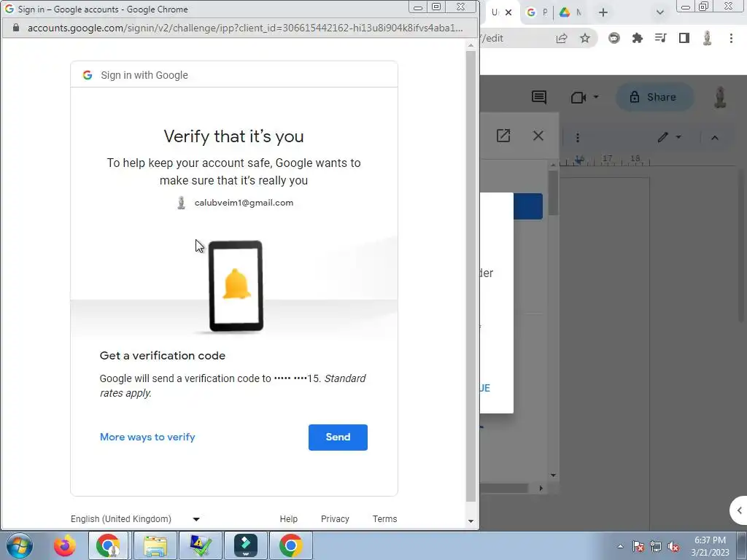Open Windows Explorer from the taskbar
Viewport: 747px width, 560px height.
[155, 545]
